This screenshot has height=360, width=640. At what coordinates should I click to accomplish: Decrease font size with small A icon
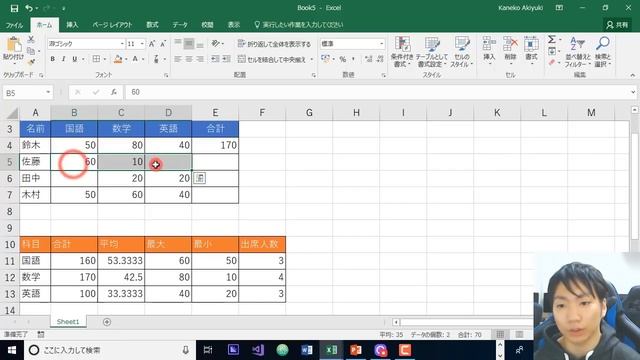162,44
